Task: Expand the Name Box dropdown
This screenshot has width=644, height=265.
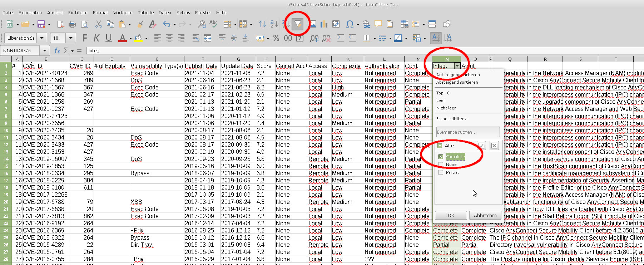Action: click(x=44, y=51)
